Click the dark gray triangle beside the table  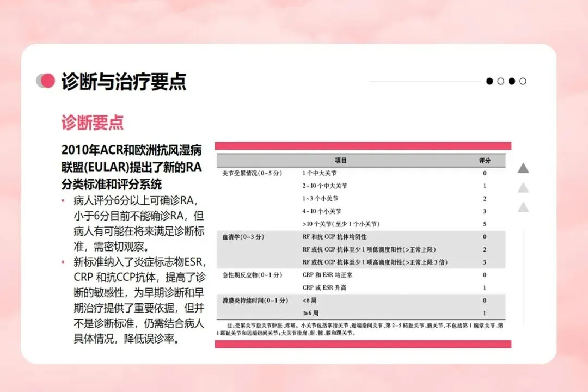click(x=523, y=168)
